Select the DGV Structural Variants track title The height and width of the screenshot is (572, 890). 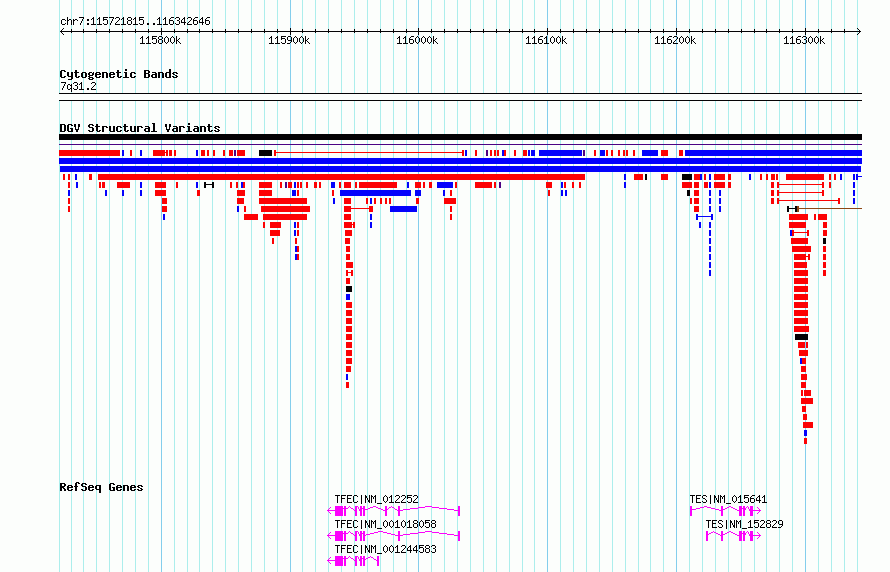click(x=140, y=128)
